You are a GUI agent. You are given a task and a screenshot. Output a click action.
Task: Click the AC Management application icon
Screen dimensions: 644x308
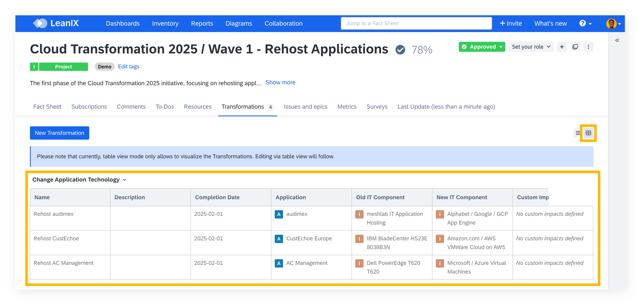coord(279,263)
